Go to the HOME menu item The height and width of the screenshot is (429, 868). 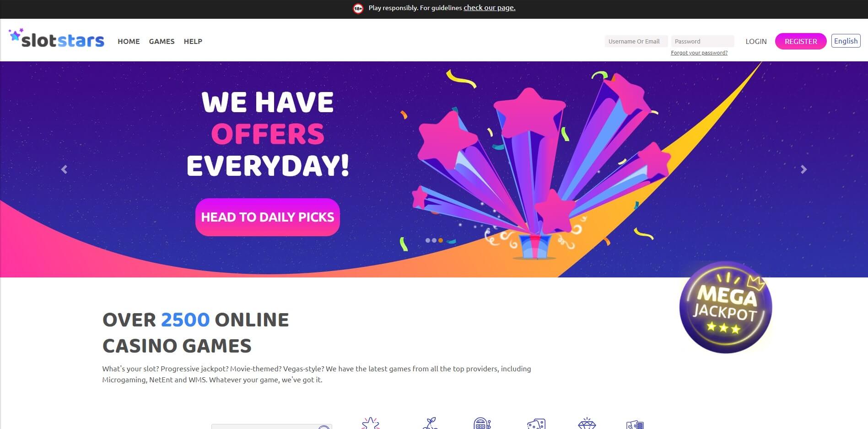[x=129, y=41]
